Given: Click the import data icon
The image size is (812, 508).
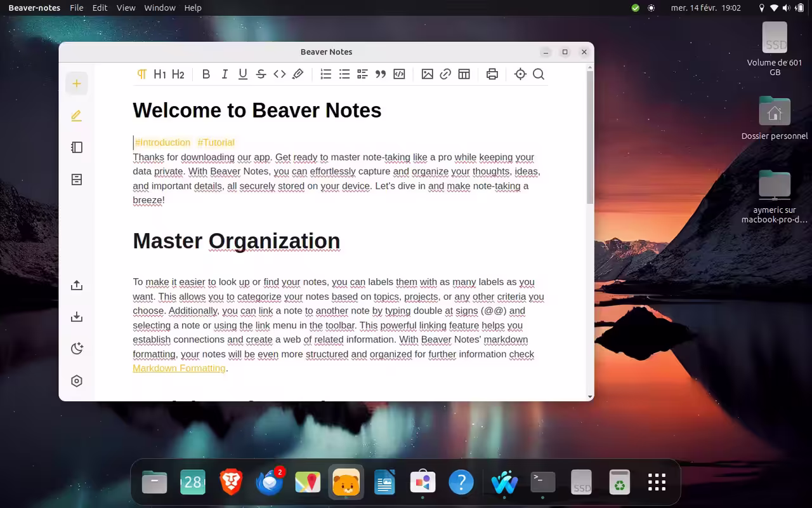Looking at the screenshot, I should point(77,317).
